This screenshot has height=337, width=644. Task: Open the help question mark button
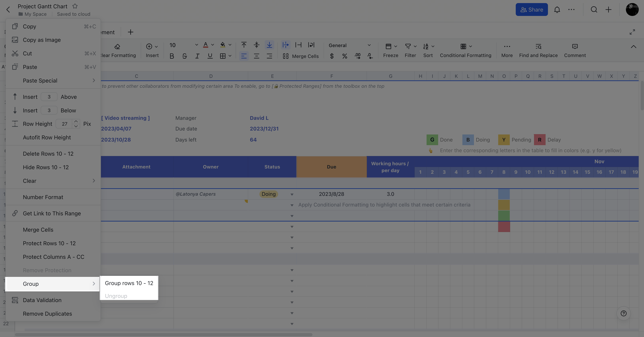pos(624,313)
